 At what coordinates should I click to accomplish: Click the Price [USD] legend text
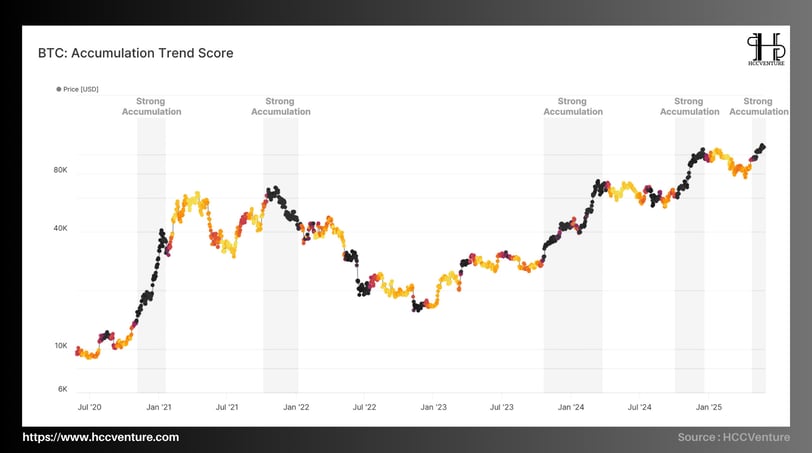point(81,89)
